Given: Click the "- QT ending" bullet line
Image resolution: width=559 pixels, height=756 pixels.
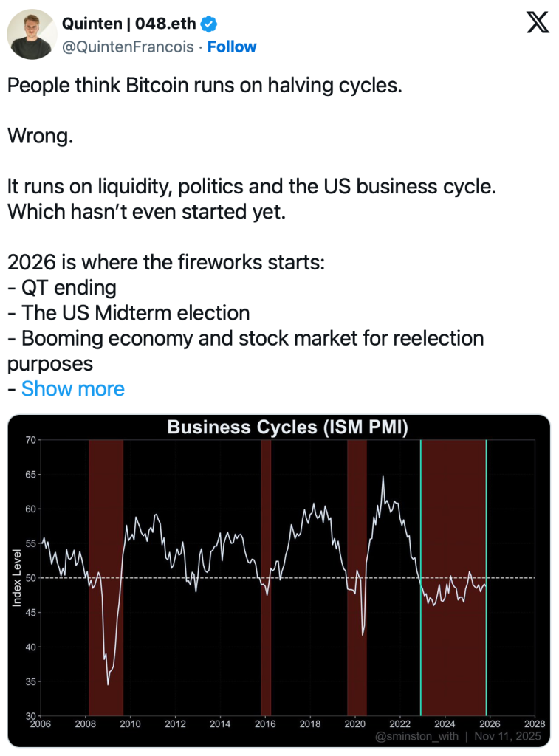Looking at the screenshot, I should [x=62, y=287].
